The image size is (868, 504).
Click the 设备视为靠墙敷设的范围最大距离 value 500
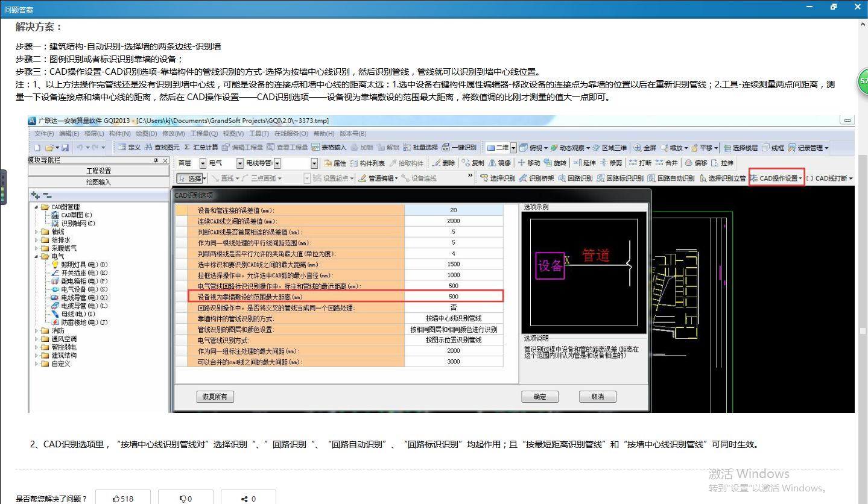tap(454, 297)
